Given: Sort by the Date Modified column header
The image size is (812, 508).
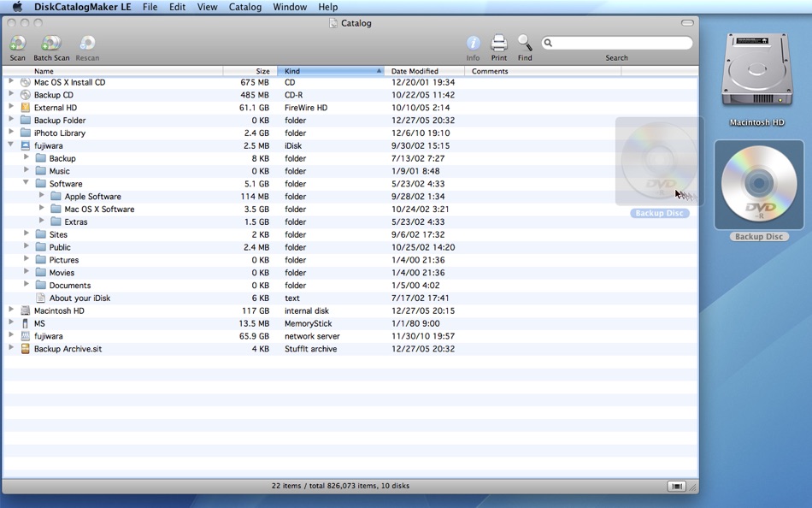Looking at the screenshot, I should 425,71.
